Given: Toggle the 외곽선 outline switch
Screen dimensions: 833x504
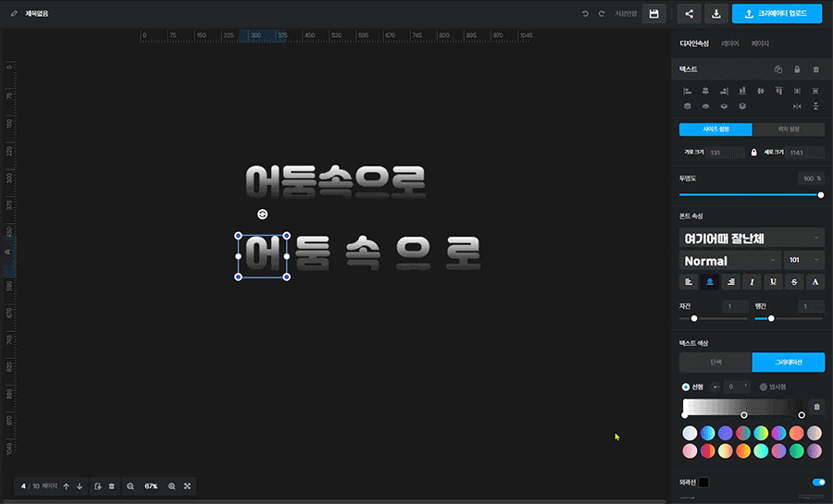Looking at the screenshot, I should (x=817, y=482).
